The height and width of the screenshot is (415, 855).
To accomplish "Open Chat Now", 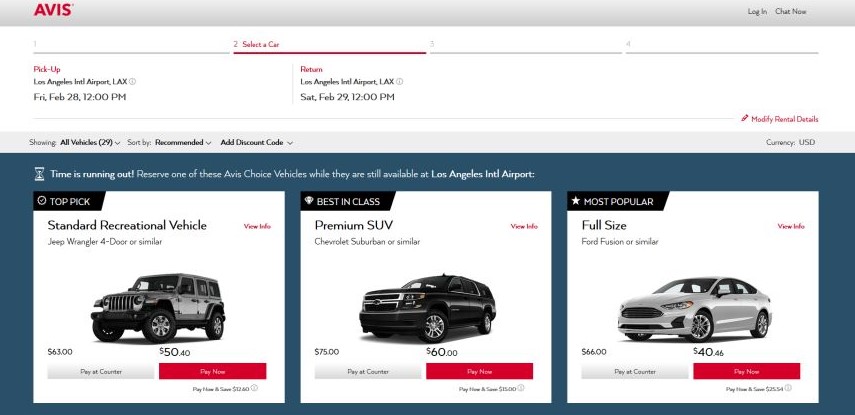I will click(791, 11).
